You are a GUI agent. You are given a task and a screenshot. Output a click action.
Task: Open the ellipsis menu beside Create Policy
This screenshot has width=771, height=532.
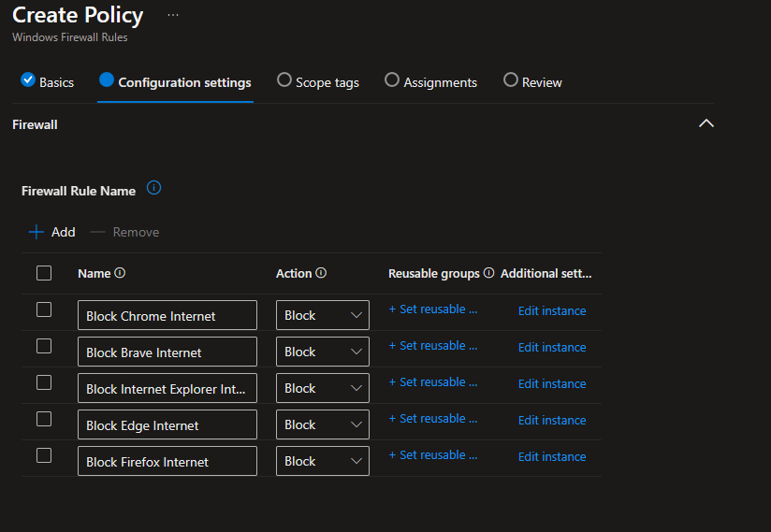[173, 15]
